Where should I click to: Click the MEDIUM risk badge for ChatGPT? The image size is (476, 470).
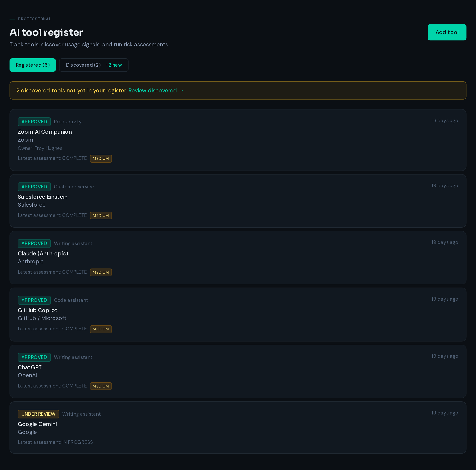point(101,386)
